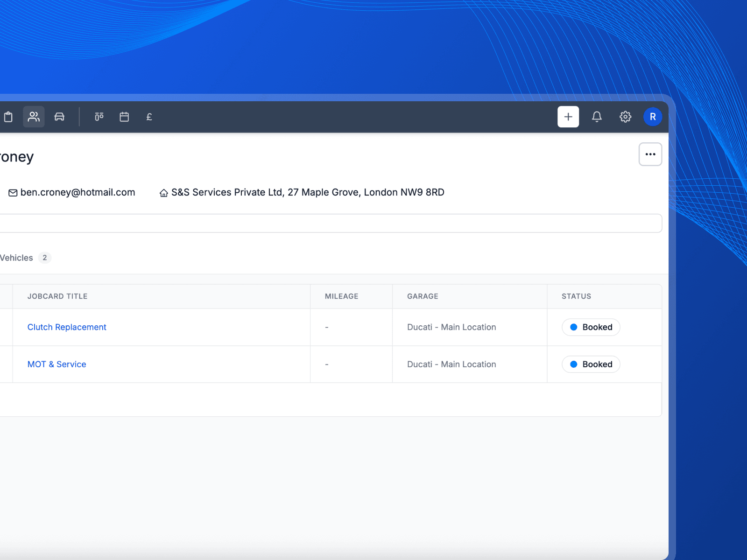
Task: Open the Vehicles car icon
Action: (59, 117)
